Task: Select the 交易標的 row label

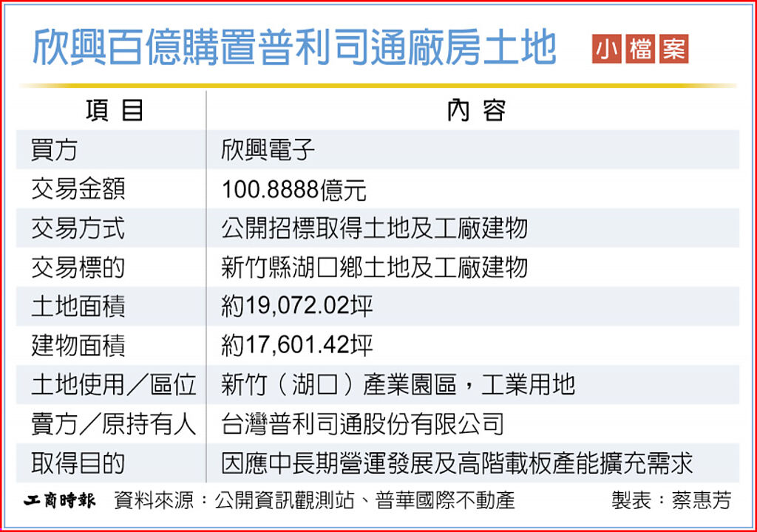Action: pyautogui.click(x=78, y=267)
